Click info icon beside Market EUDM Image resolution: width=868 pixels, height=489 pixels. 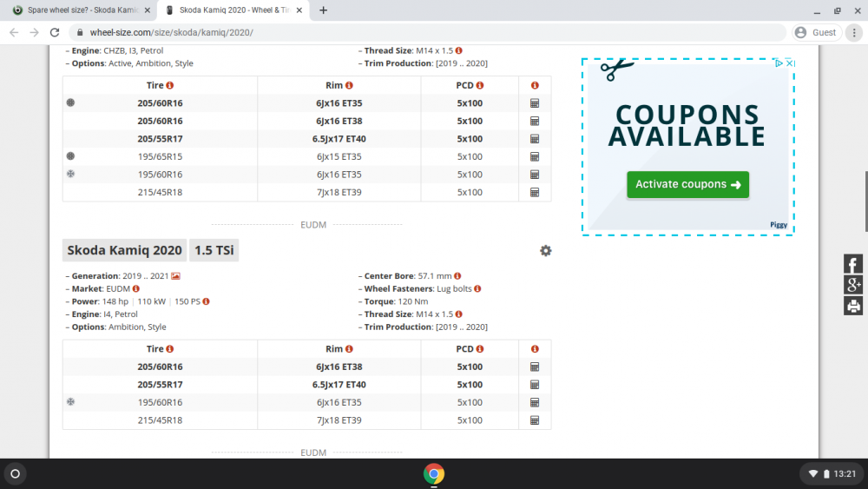tap(136, 288)
